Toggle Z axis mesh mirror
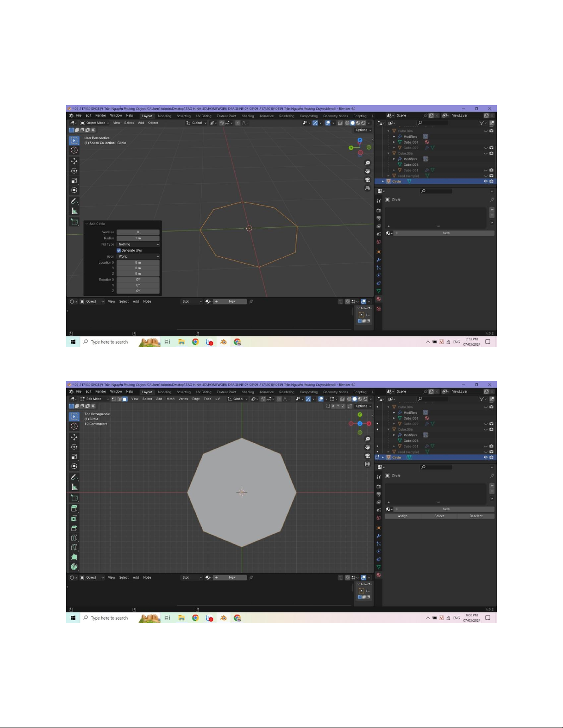The width and height of the screenshot is (563, 728). click(343, 406)
